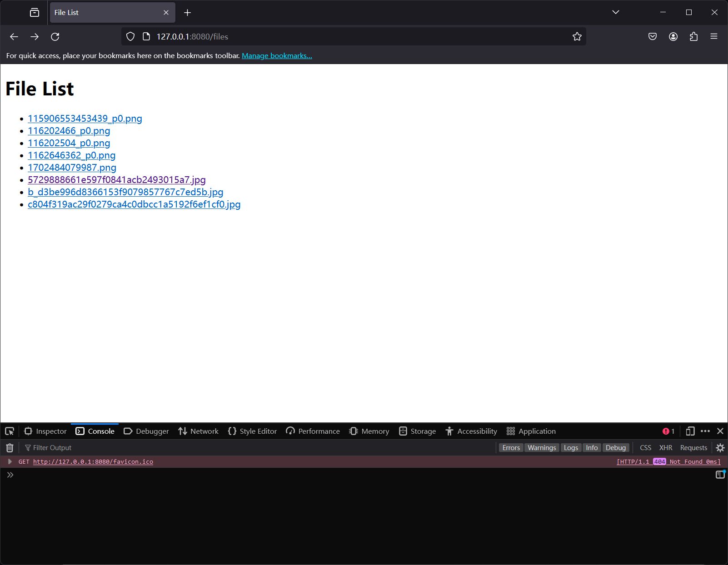Switch to the Network tab

pyautogui.click(x=199, y=431)
